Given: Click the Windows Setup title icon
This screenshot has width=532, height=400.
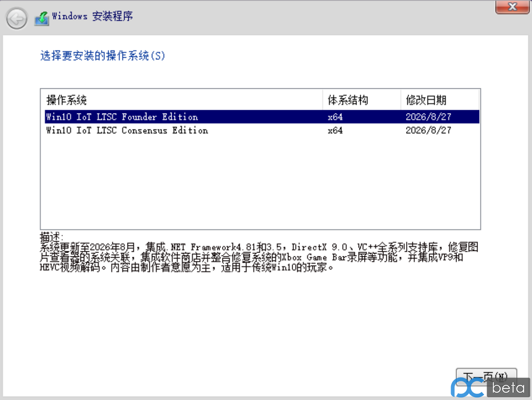Looking at the screenshot, I should 42,18.
